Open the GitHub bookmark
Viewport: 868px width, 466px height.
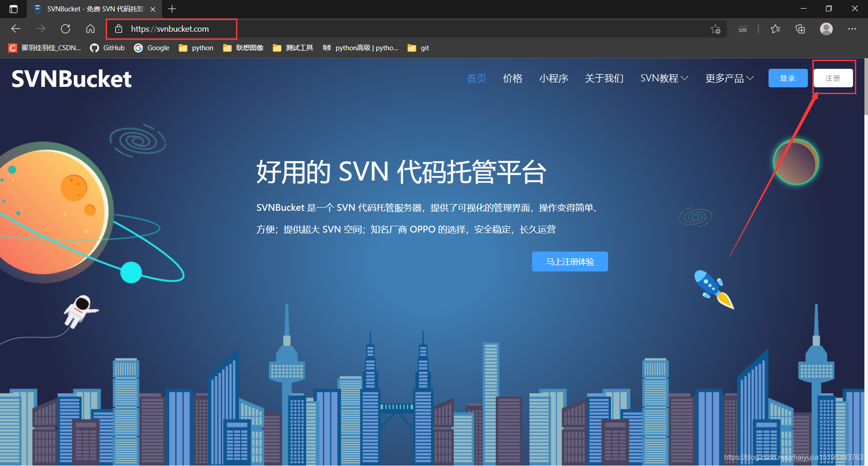pyautogui.click(x=107, y=48)
